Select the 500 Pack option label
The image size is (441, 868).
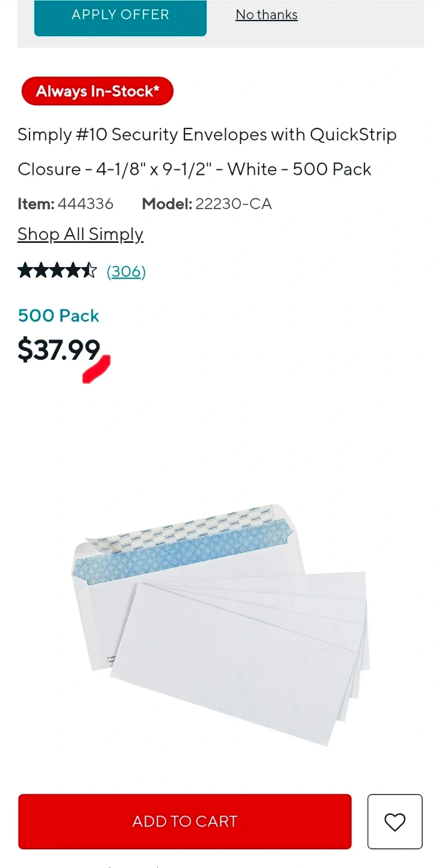coord(58,315)
